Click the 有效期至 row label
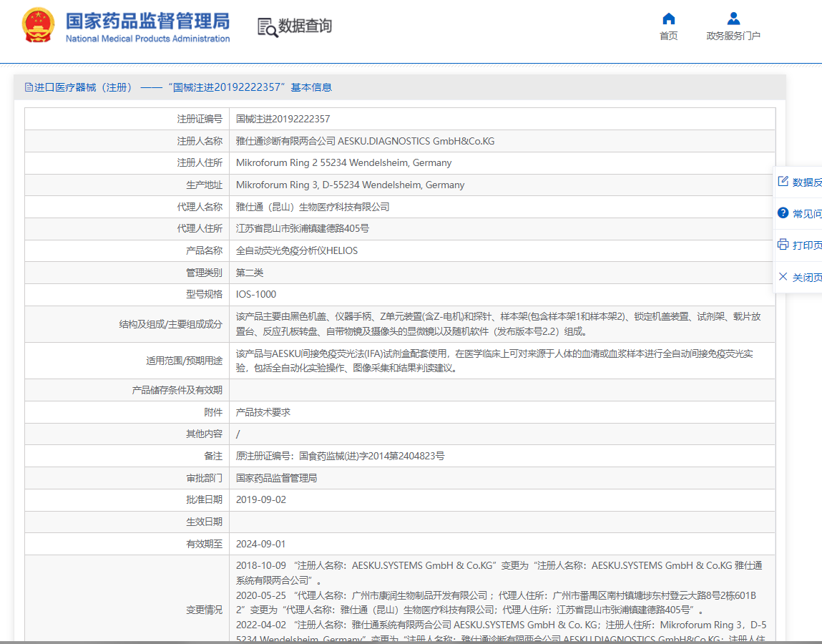This screenshot has height=644, width=822. click(205, 544)
